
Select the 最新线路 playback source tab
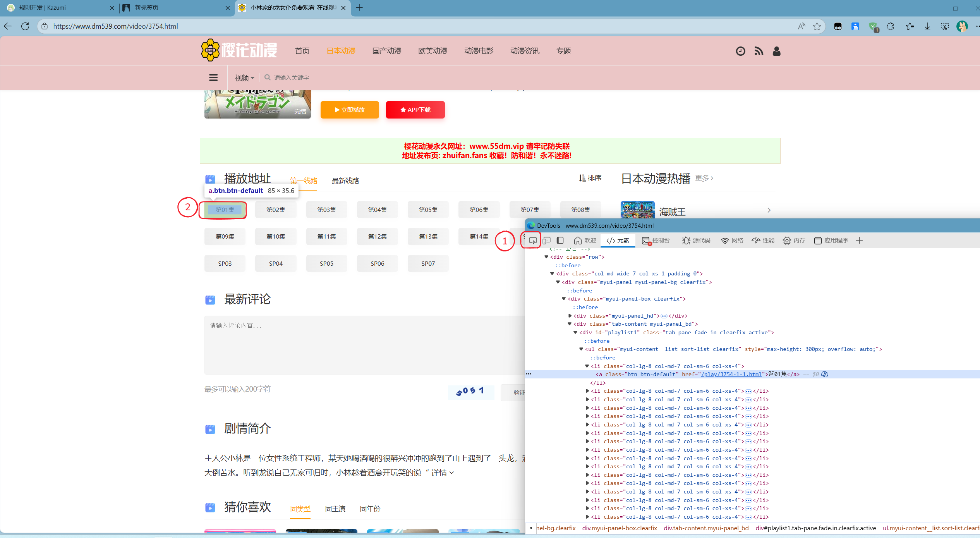(x=345, y=181)
